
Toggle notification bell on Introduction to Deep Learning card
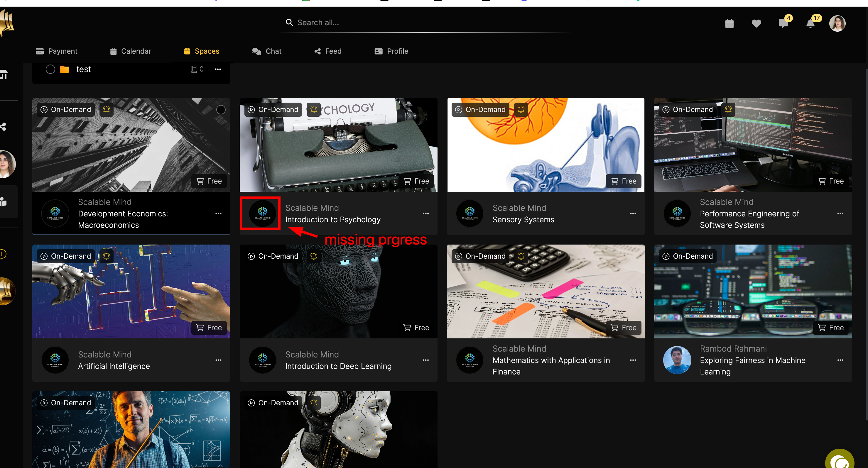(314, 256)
